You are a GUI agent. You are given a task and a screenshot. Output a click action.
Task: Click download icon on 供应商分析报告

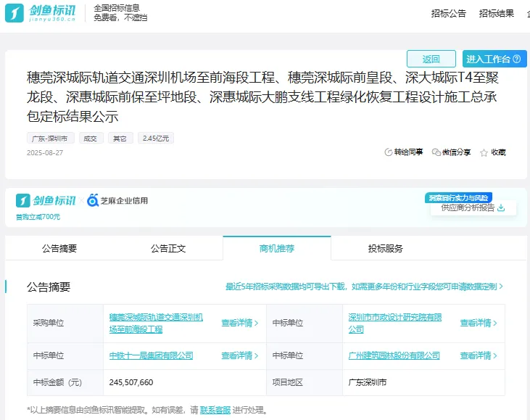(500, 207)
